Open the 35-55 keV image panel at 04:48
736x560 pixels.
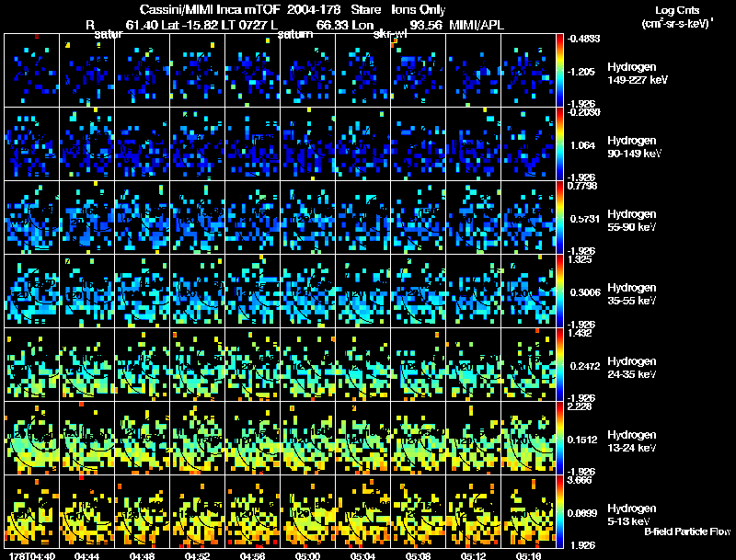[143, 291]
